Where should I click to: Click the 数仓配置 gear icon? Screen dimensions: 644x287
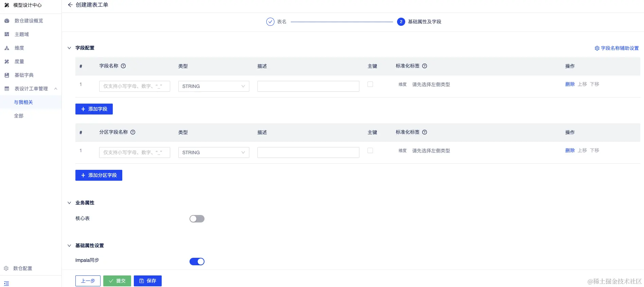6,268
